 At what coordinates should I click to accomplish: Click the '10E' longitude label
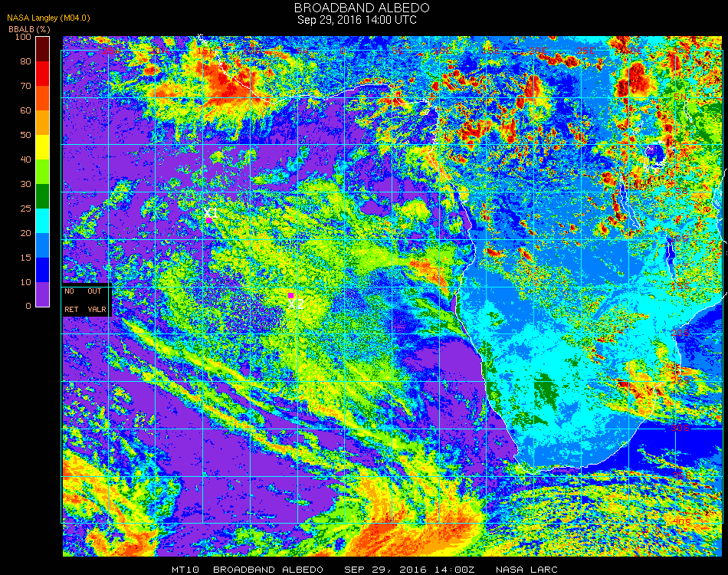tap(442, 50)
